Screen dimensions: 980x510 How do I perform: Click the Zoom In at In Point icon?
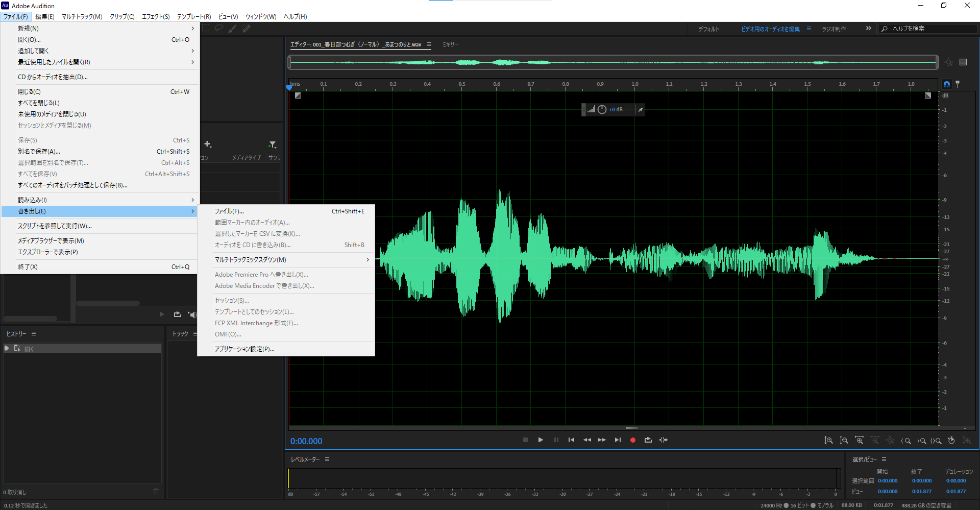pos(906,441)
